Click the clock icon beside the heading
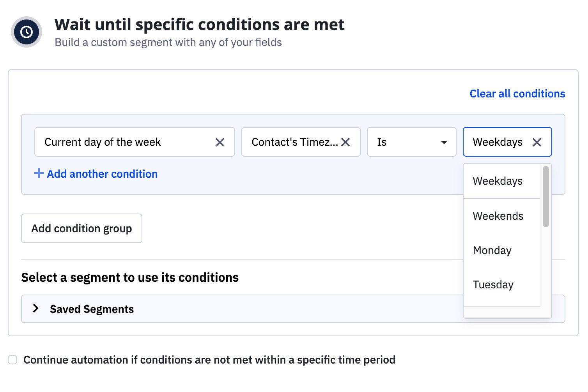 [27, 32]
